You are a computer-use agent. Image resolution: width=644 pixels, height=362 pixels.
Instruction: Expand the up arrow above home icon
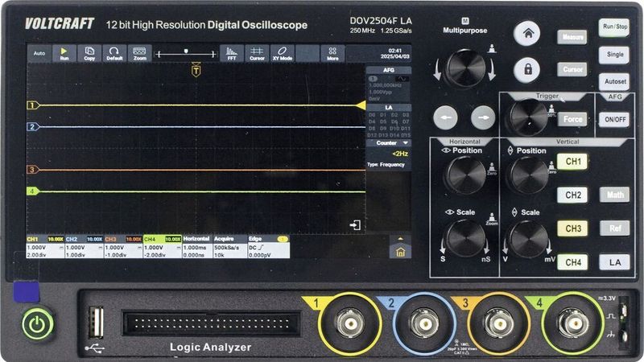pos(400,239)
